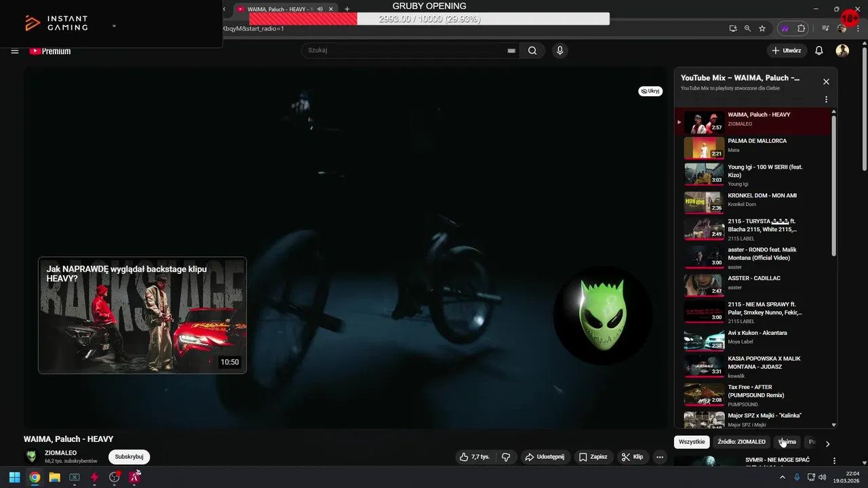
Task: Show hidden system tray icons
Action: [x=782, y=477]
